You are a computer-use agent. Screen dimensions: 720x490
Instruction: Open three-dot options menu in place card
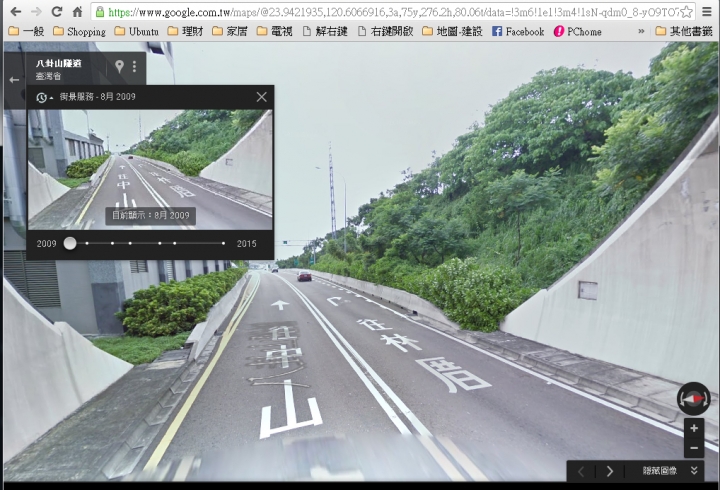point(134,67)
